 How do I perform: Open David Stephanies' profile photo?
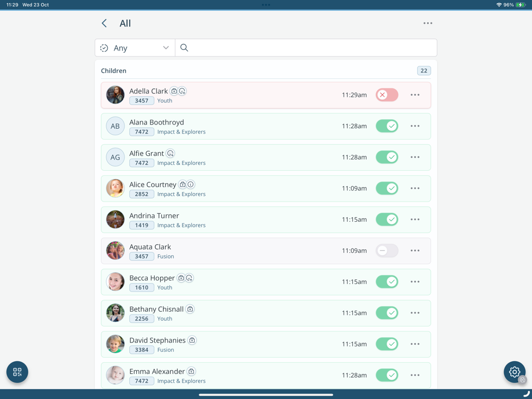pos(115,344)
